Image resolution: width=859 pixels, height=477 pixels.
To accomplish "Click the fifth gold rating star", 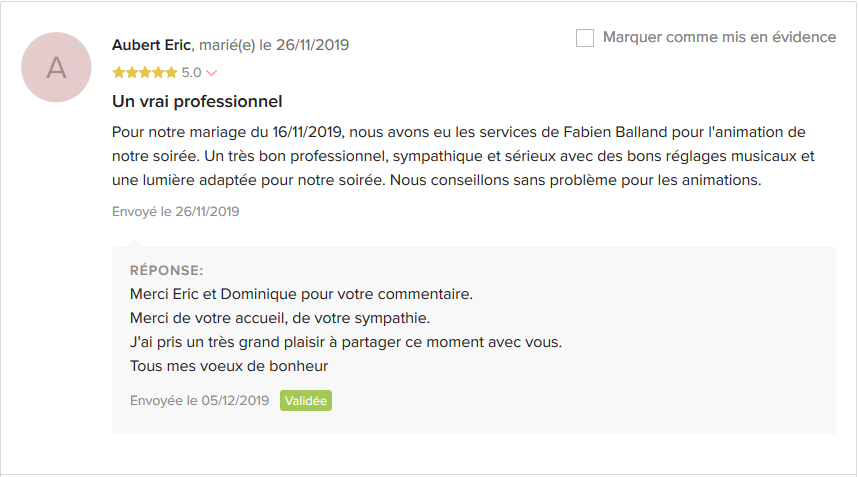I will click(x=171, y=73).
